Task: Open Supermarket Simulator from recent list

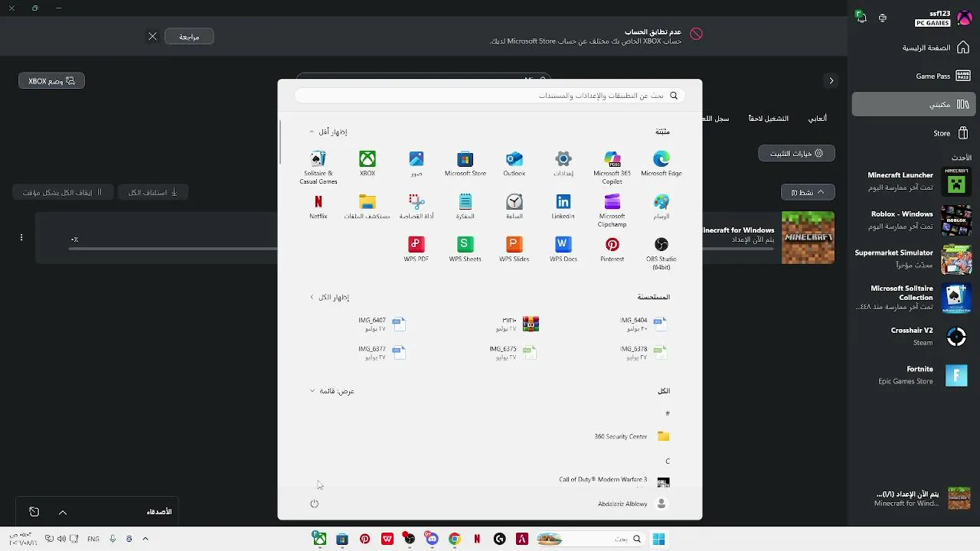Action: 913,259
